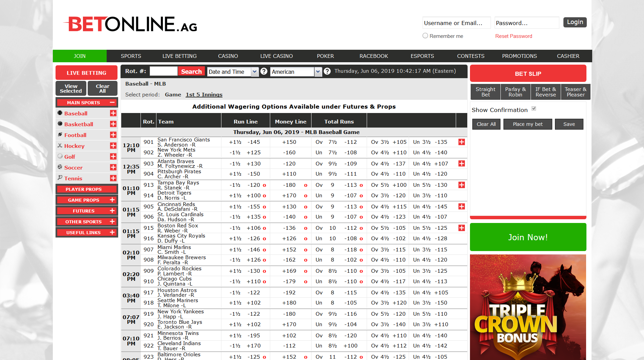This screenshot has width=644, height=360.
Task: Expand the Baseball sport plus icon
Action: [113, 113]
